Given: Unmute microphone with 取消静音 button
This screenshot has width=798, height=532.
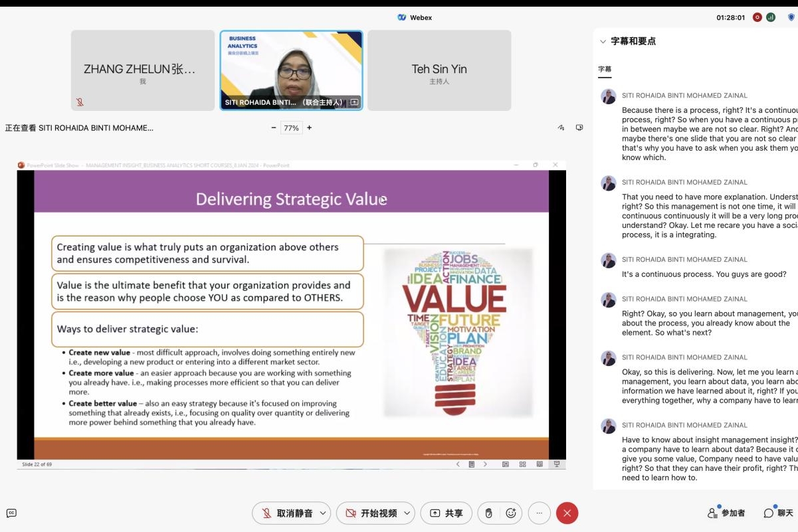Looking at the screenshot, I should (287, 513).
